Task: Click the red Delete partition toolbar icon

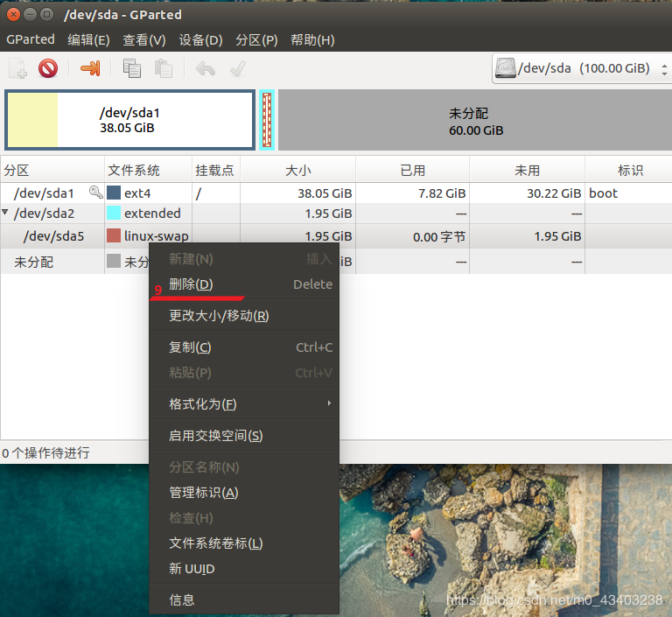Action: (x=48, y=68)
